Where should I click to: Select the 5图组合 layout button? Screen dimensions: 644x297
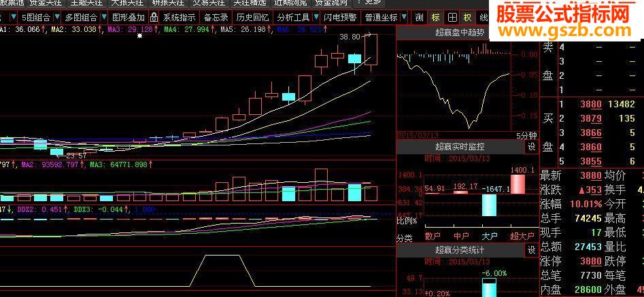36,17
